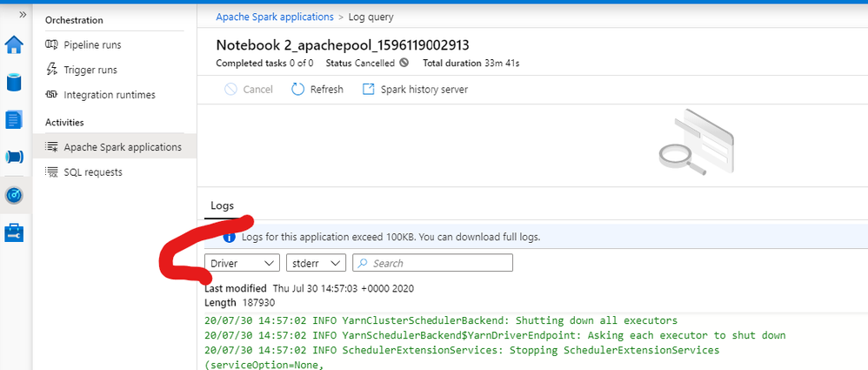868x370 pixels.
Task: Open the Develop hub document icon
Action: pyautogui.click(x=14, y=119)
